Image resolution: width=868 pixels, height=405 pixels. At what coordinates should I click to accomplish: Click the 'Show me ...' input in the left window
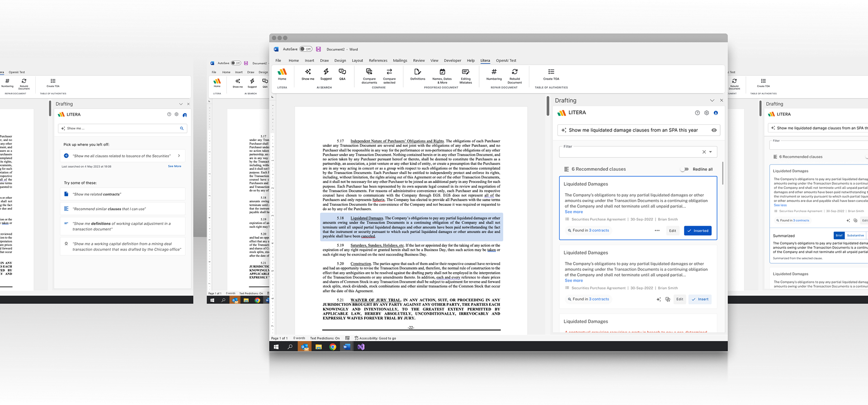[123, 128]
